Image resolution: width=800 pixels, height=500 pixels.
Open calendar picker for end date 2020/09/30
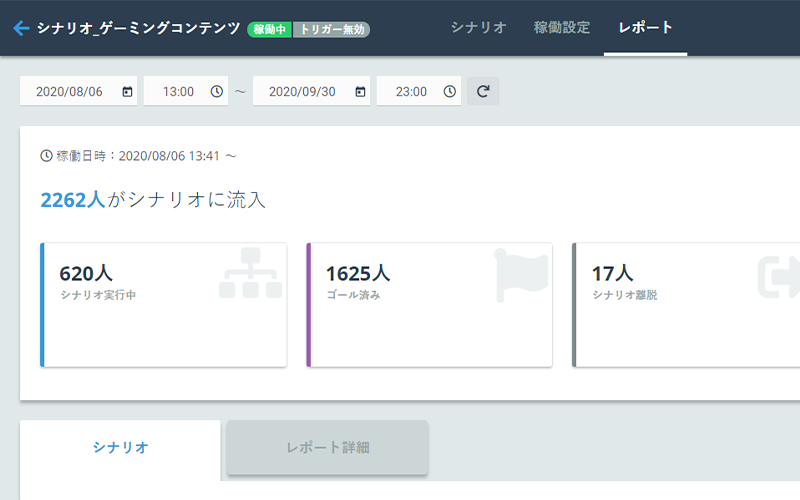pyautogui.click(x=360, y=91)
